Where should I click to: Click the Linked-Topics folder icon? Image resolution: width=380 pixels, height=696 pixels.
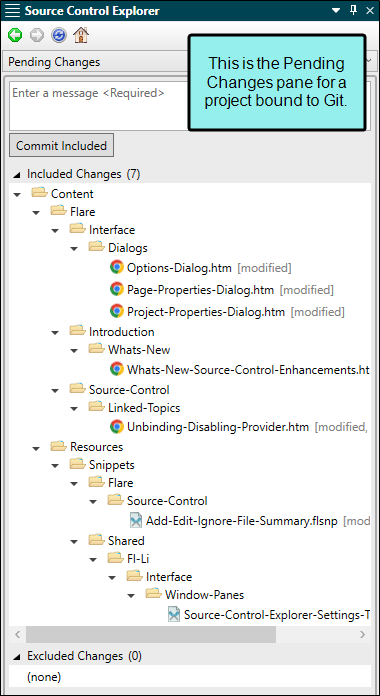click(96, 406)
